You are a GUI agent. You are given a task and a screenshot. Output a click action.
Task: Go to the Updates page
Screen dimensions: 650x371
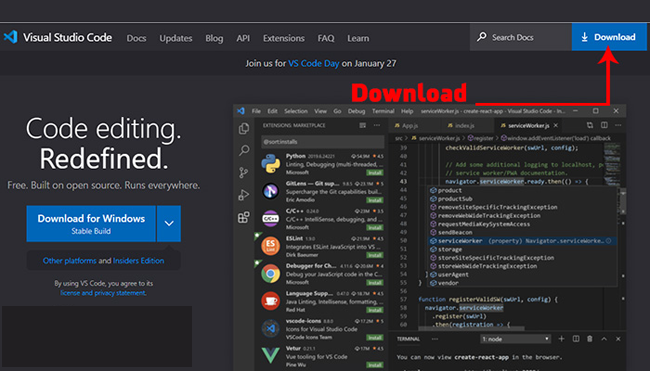[176, 38]
